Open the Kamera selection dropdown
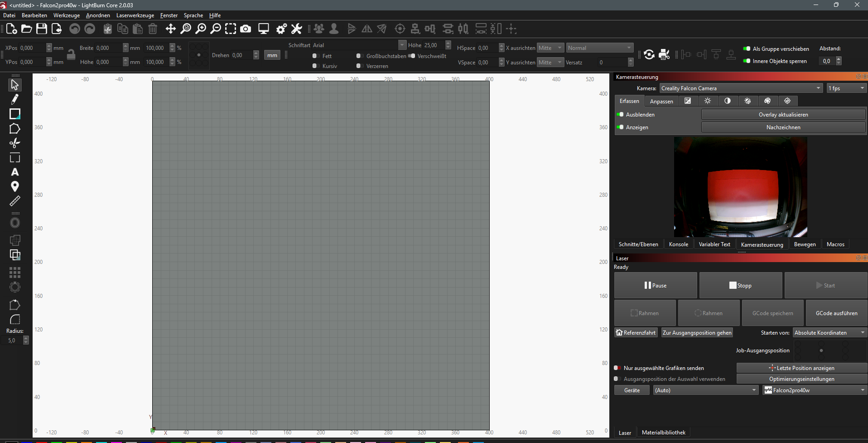This screenshot has height=443, width=868. pos(741,88)
